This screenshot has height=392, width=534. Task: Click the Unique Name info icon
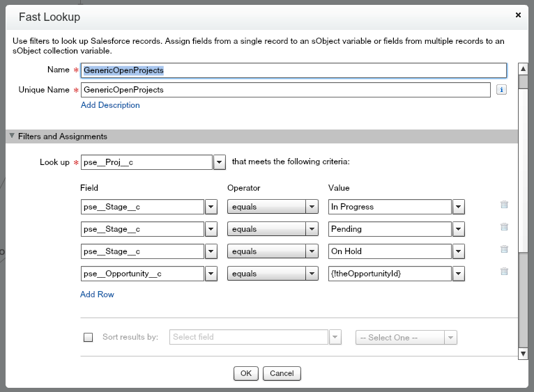501,90
